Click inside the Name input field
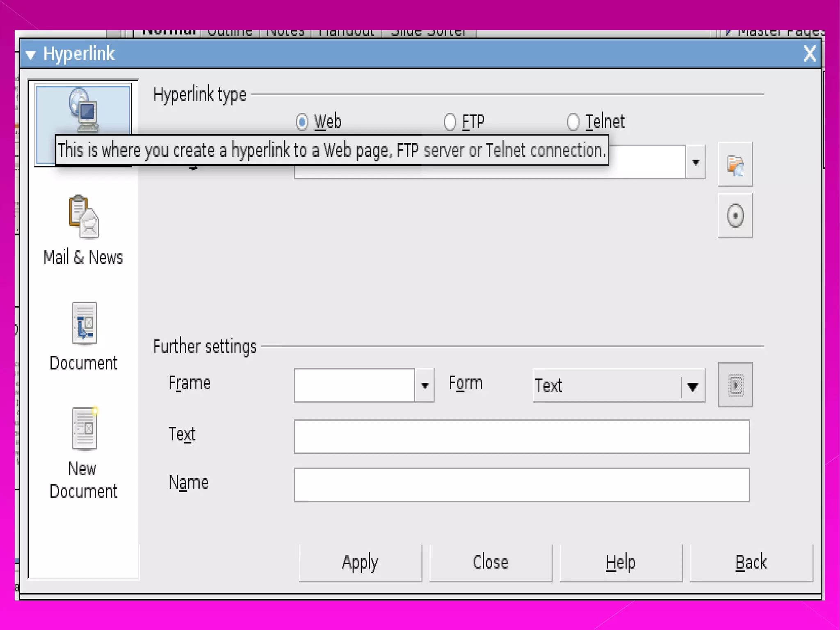 click(521, 485)
